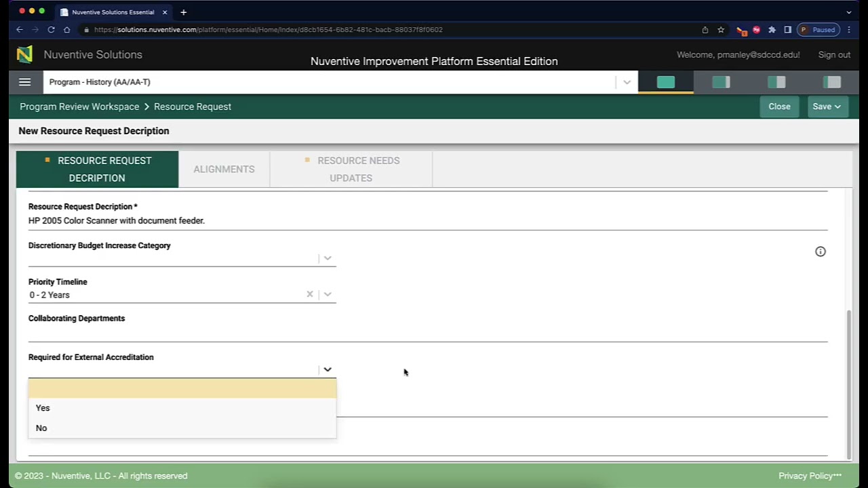Image resolution: width=868 pixels, height=488 pixels.
Task: Click the Resource Request breadcrumb
Action: point(193,106)
